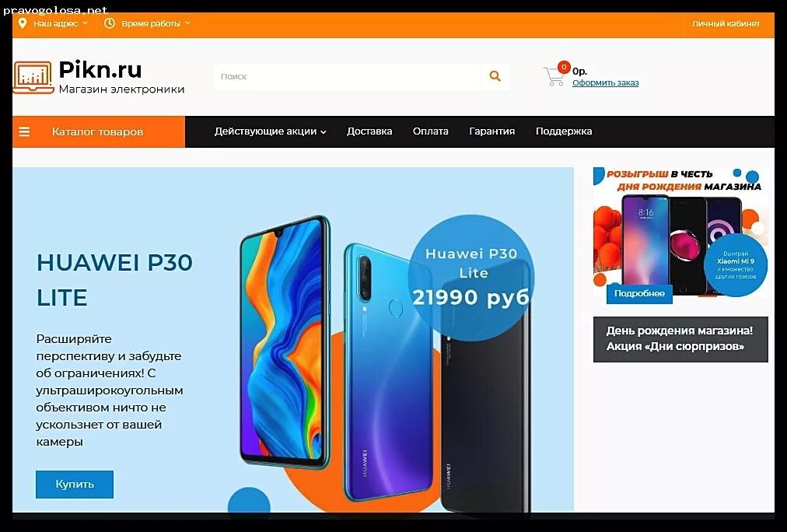Click the clock icon for working hours
The width and height of the screenshot is (787, 532).
pos(110,23)
